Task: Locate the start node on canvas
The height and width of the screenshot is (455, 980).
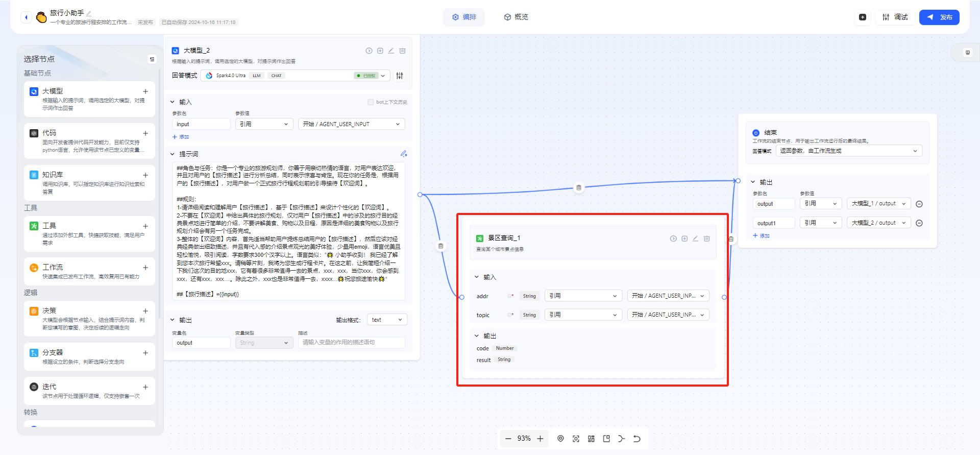Action: (x=560, y=439)
